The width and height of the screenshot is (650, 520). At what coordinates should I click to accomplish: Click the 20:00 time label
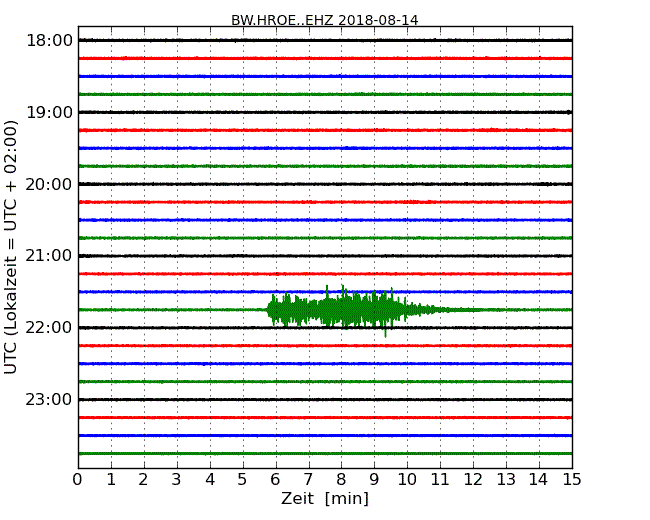click(x=49, y=184)
